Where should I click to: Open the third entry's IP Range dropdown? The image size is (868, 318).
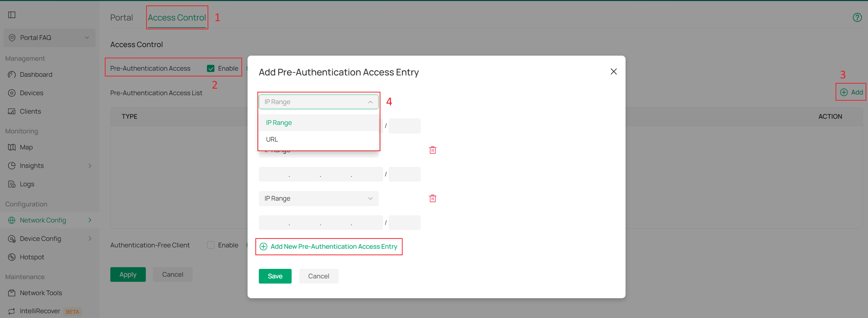pyautogui.click(x=318, y=198)
